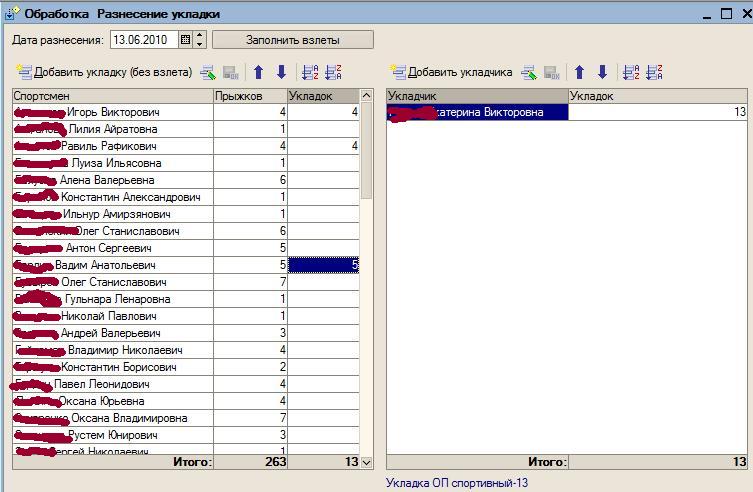Select row Ильнур Амирзянович
The width and height of the screenshot is (753, 492).
tap(186, 214)
